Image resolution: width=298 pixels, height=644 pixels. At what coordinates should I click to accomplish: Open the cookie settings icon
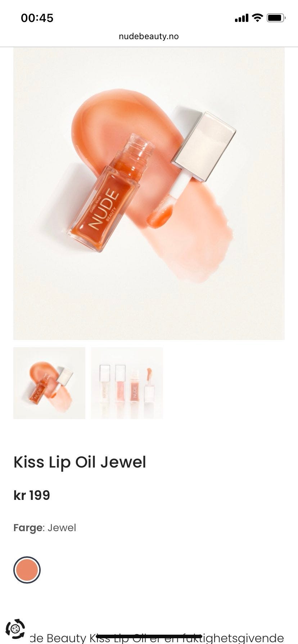(x=15, y=629)
